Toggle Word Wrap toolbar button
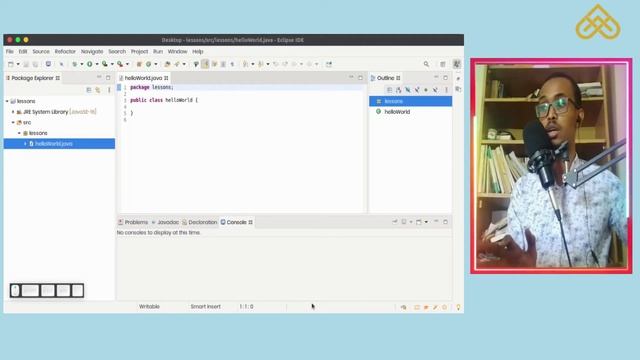 coord(214,64)
